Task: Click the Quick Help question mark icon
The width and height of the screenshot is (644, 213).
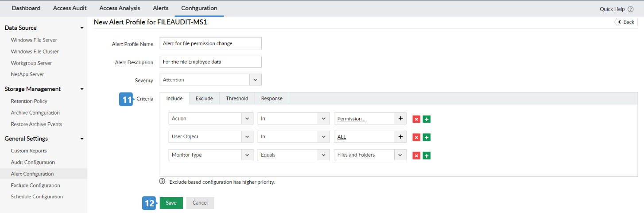Action: (x=631, y=9)
